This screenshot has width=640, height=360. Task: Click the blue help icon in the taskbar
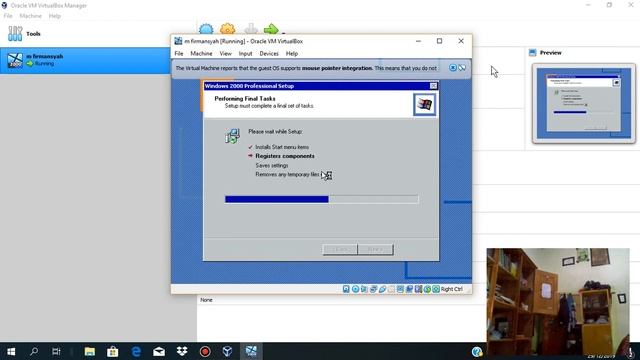[x=477, y=352]
